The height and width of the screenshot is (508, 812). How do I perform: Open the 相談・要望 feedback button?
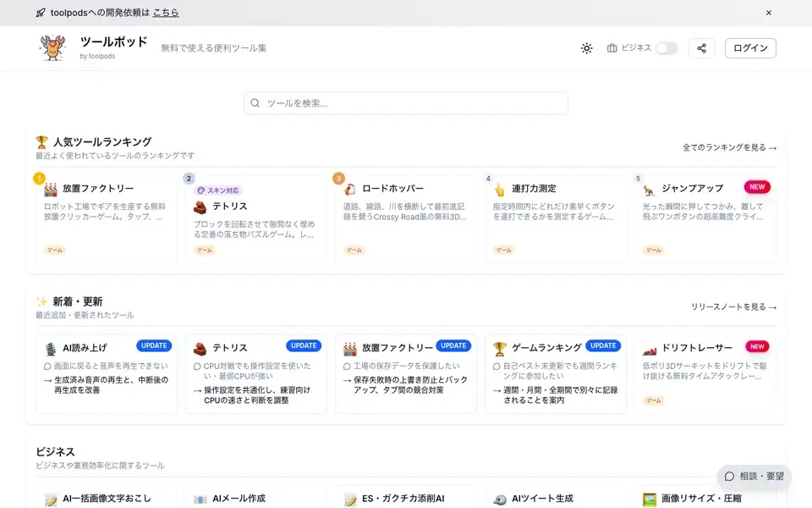coord(754,477)
